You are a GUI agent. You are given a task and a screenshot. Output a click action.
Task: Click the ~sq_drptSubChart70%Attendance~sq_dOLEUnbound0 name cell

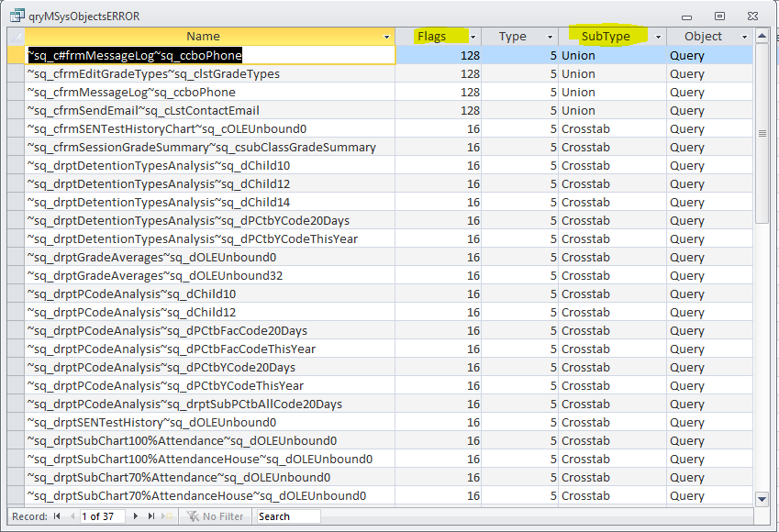209,478
